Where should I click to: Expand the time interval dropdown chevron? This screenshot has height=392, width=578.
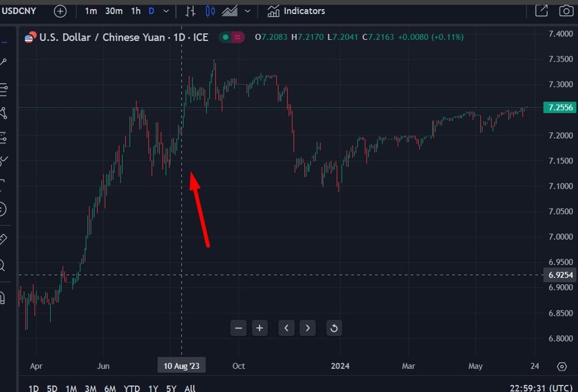pos(166,11)
